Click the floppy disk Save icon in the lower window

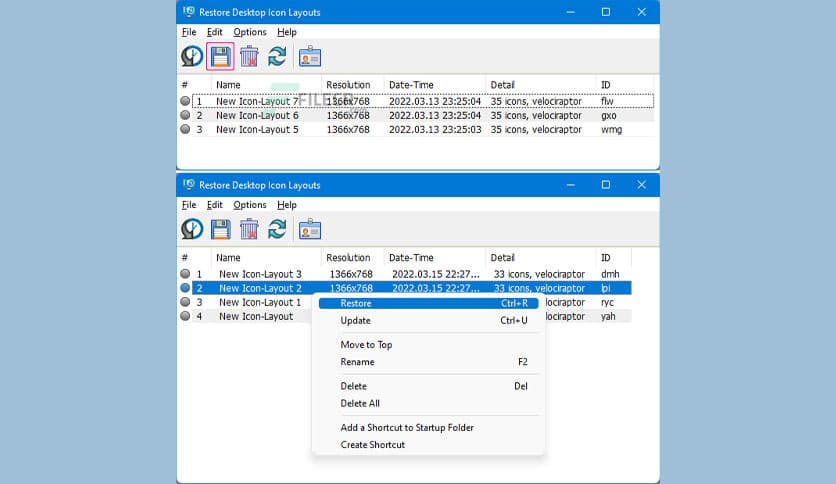(220, 229)
